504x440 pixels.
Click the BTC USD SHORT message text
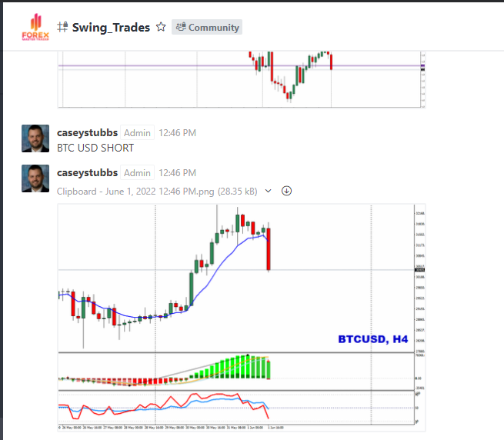(95, 148)
